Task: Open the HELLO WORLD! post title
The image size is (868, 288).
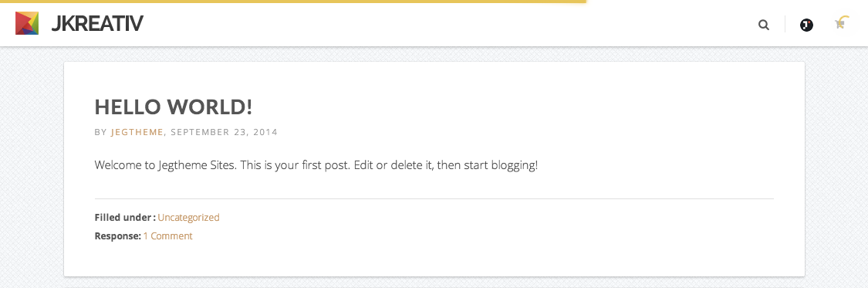Action: point(174,107)
